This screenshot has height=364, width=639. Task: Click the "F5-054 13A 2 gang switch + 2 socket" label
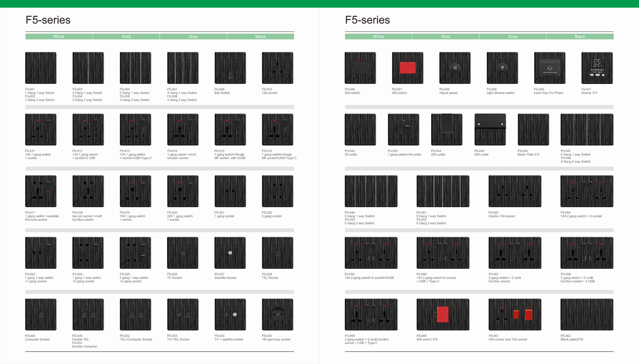(581, 214)
